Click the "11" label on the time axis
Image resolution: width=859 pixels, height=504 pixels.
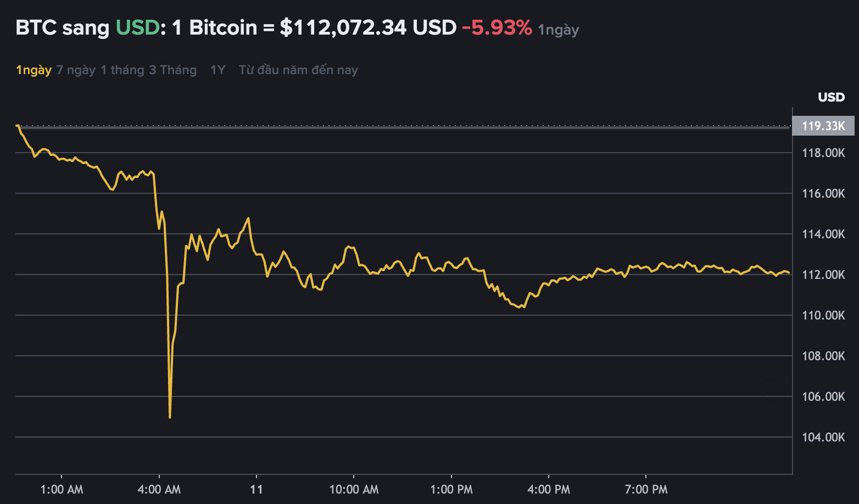tap(256, 489)
